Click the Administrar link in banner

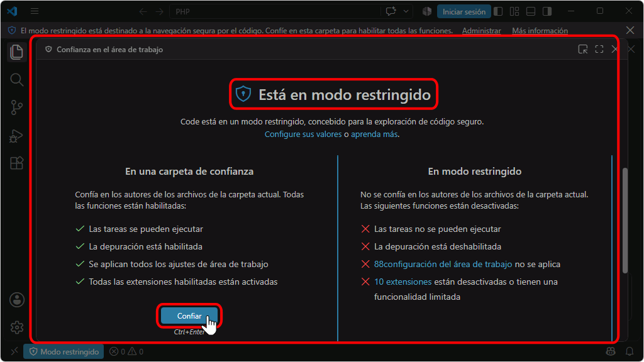[481, 31]
